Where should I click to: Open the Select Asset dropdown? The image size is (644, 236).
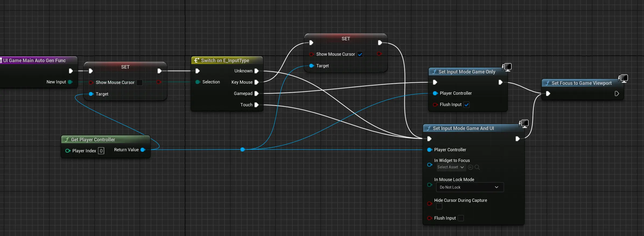pos(450,167)
